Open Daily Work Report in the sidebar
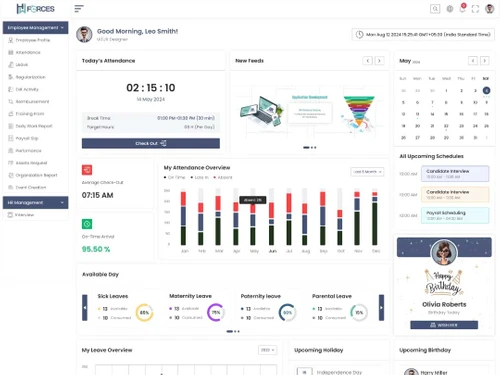This screenshot has width=500, height=375. pyautogui.click(x=34, y=126)
